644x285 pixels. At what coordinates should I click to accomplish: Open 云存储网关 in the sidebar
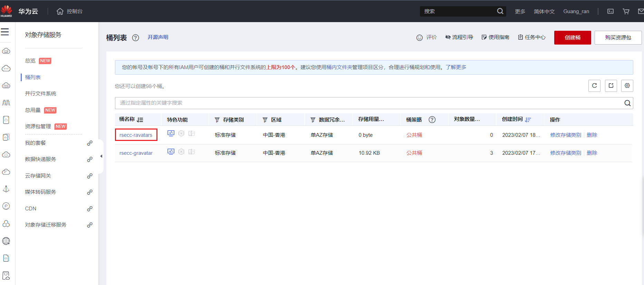point(38,176)
